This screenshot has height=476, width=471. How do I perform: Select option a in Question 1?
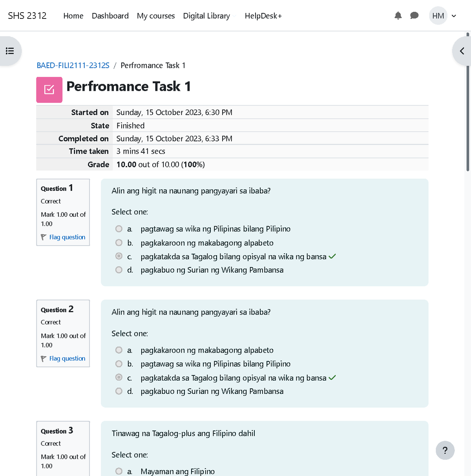(x=119, y=229)
